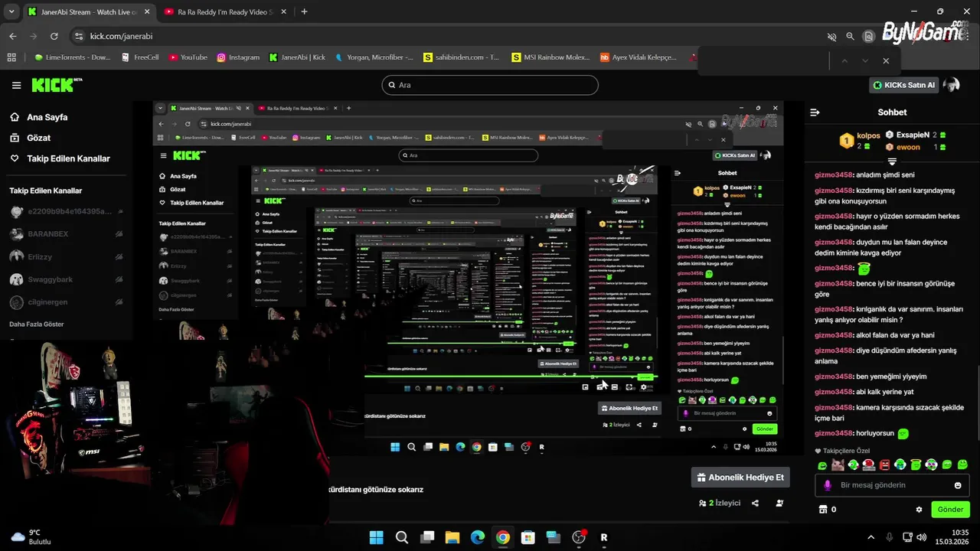Close the find bar
This screenshot has width=980, height=551.
coord(886,60)
